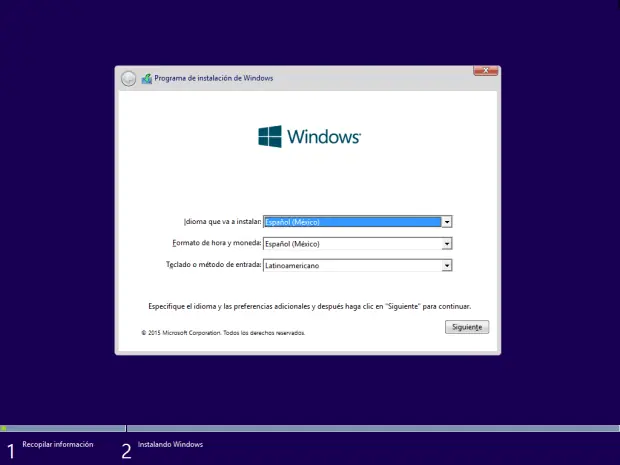The width and height of the screenshot is (620, 465).
Task: Click 'Idioma que va a instalar' label
Action: pyautogui.click(x=223, y=221)
